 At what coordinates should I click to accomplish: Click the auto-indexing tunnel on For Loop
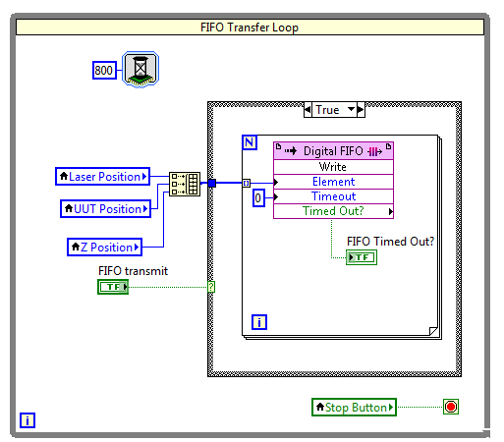click(246, 183)
